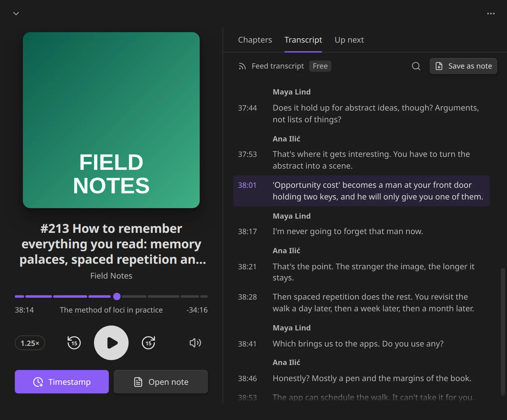Click speaker name Ana Ilić above 37:53
The width and height of the screenshot is (507, 420).
coord(286,139)
